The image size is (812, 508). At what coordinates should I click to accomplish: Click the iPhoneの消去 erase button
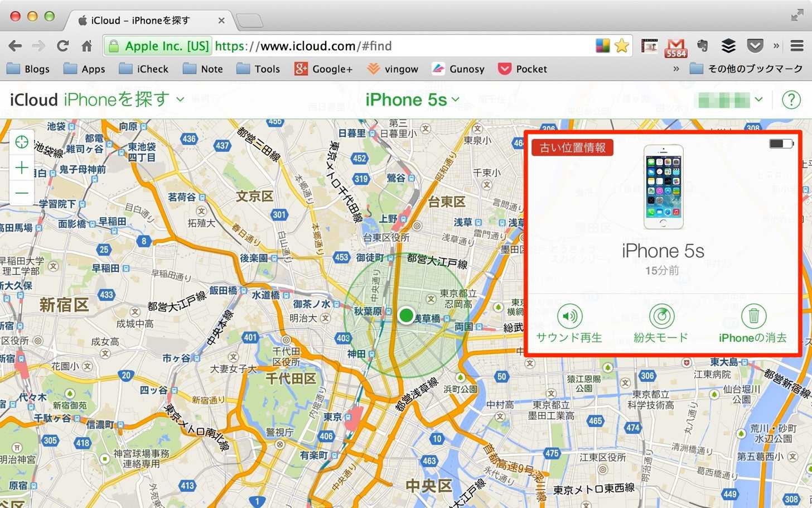753,324
